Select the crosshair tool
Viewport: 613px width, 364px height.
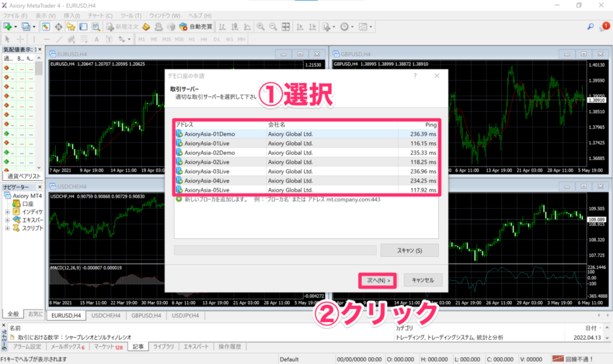[x=20, y=39]
